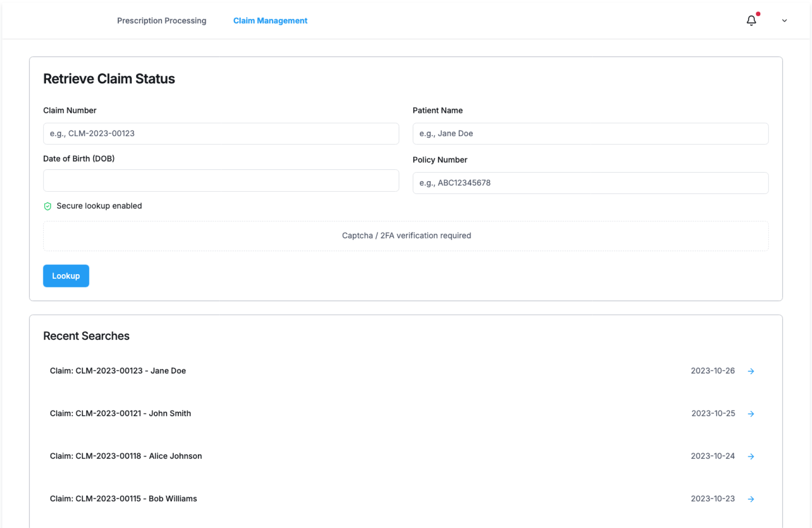Open recent search CLM-2023-00121 John Smith
Viewport: 812px width, 528px height.
click(x=121, y=414)
